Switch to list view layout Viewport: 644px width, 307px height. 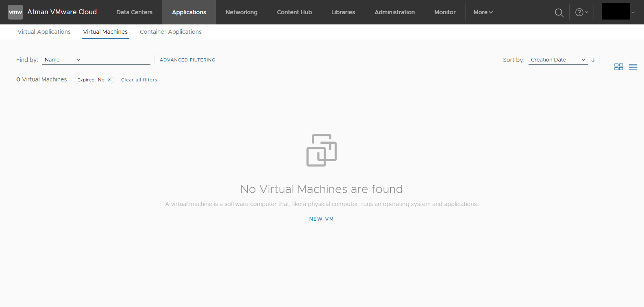tap(633, 67)
